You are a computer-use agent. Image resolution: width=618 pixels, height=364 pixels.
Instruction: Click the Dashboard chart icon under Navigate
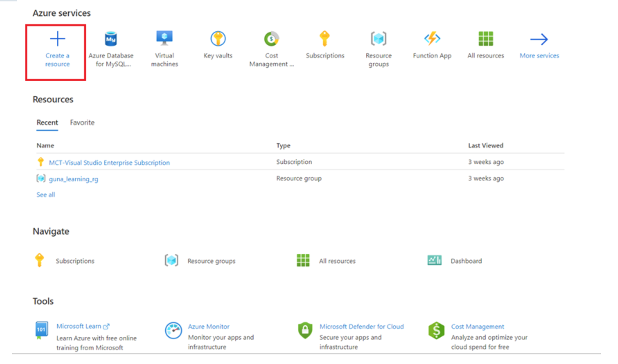[x=435, y=261]
